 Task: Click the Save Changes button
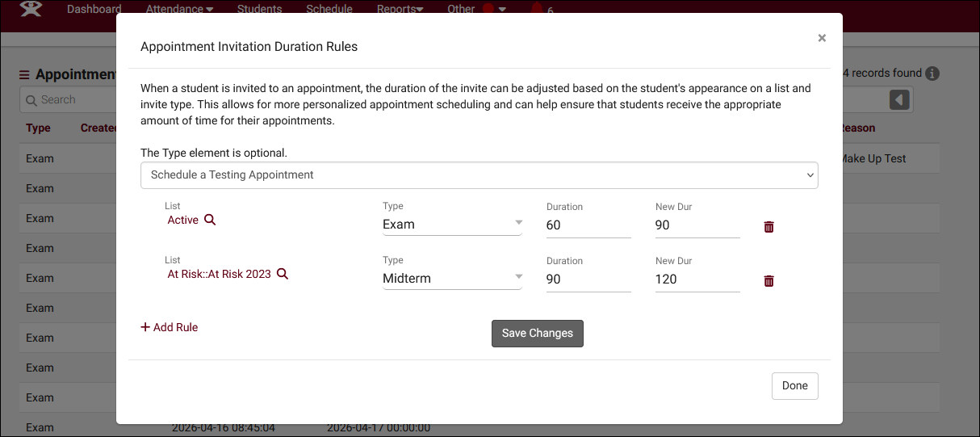537,334
